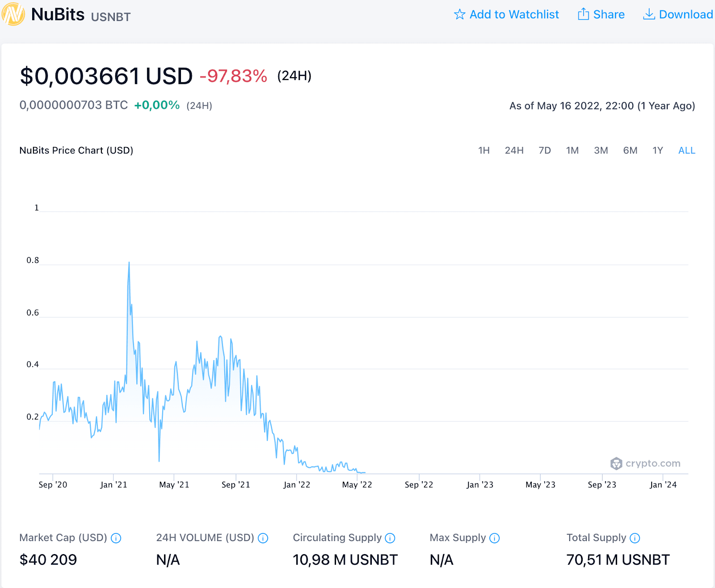Click the $40 209 market cap value
715x588 pixels.
[48, 560]
